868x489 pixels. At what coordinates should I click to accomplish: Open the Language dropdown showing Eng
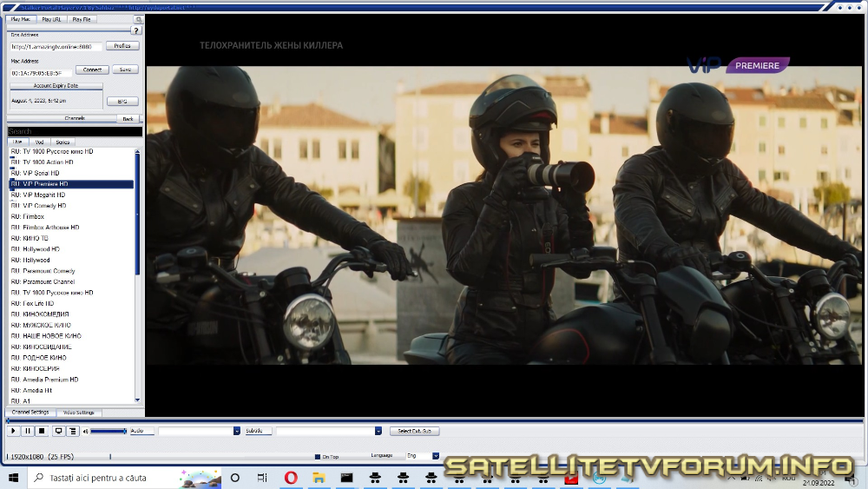pyautogui.click(x=423, y=456)
